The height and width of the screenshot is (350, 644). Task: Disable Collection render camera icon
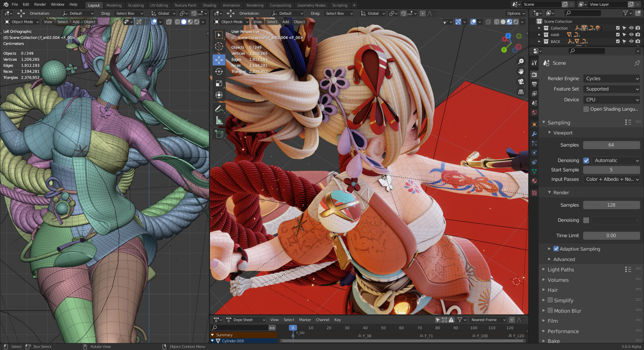pos(638,28)
